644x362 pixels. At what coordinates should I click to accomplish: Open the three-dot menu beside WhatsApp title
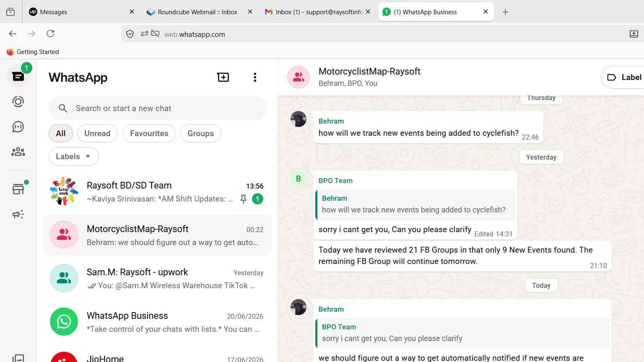[x=255, y=77]
